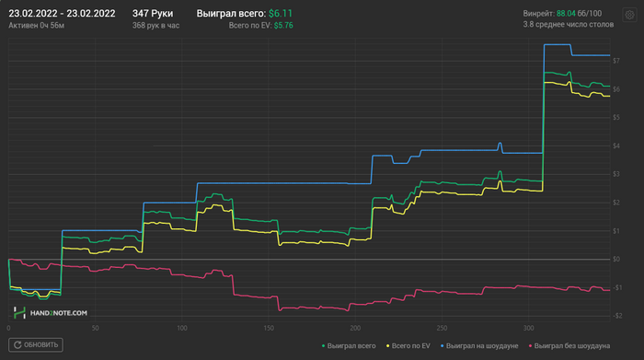Open the graph settings gear icon
This screenshot has height=360, width=644.
tap(629, 16)
